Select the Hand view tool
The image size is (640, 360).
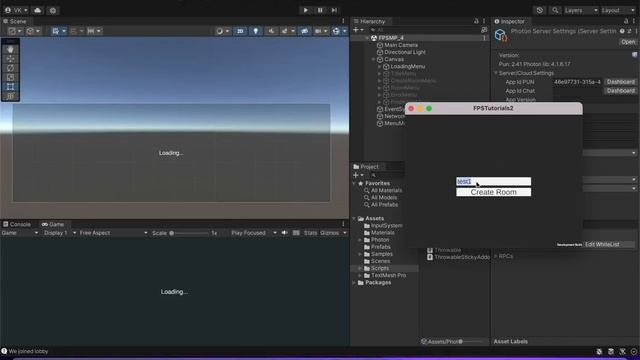(10, 49)
